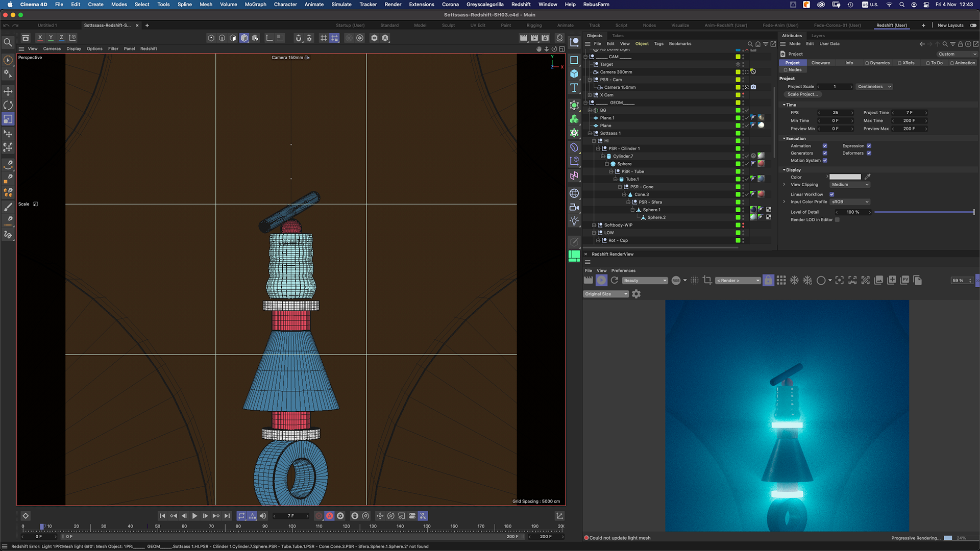The height and width of the screenshot is (551, 980).
Task: Start the Redshift IPR render
Action: tap(601, 280)
